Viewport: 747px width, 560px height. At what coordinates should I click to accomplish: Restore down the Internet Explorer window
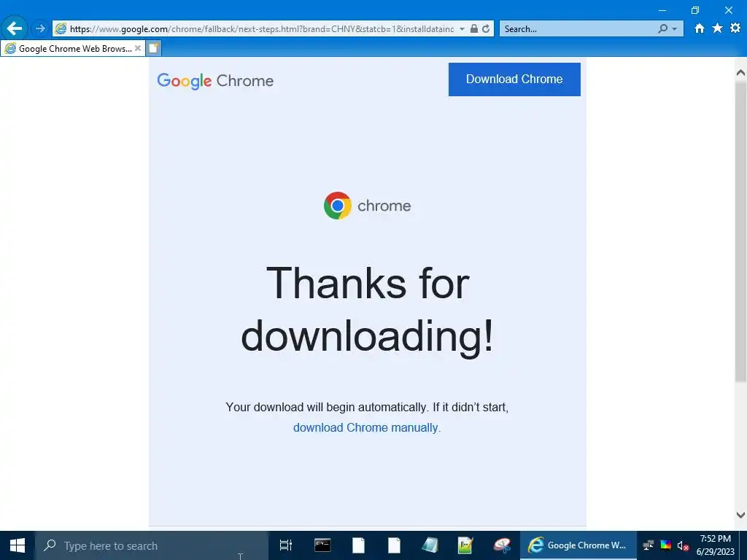pos(695,10)
